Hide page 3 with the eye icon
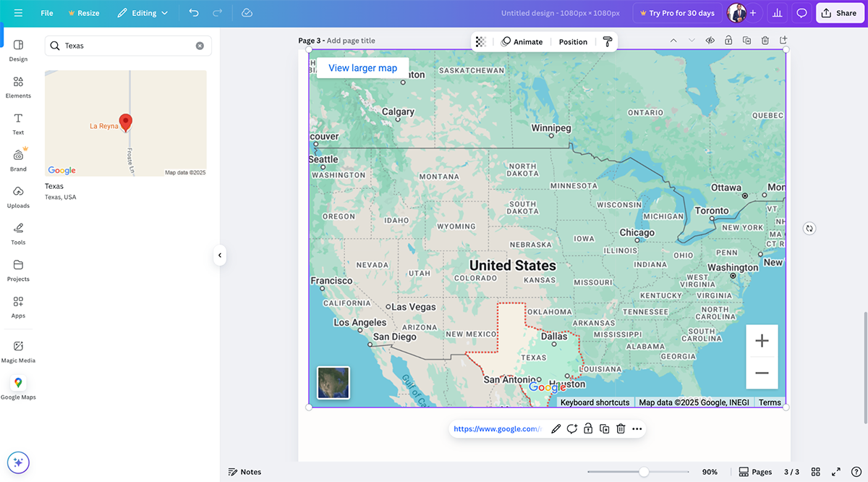 point(710,41)
